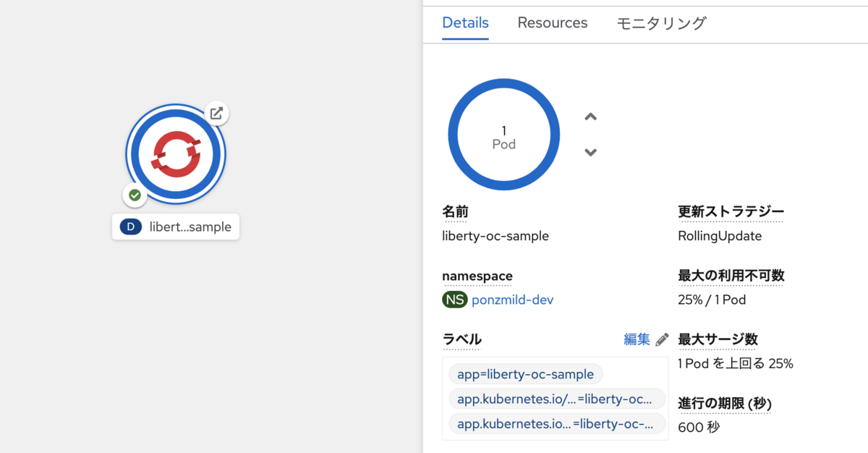The image size is (868, 453).
Task: Open the モニタリング tab
Action: [x=662, y=22]
